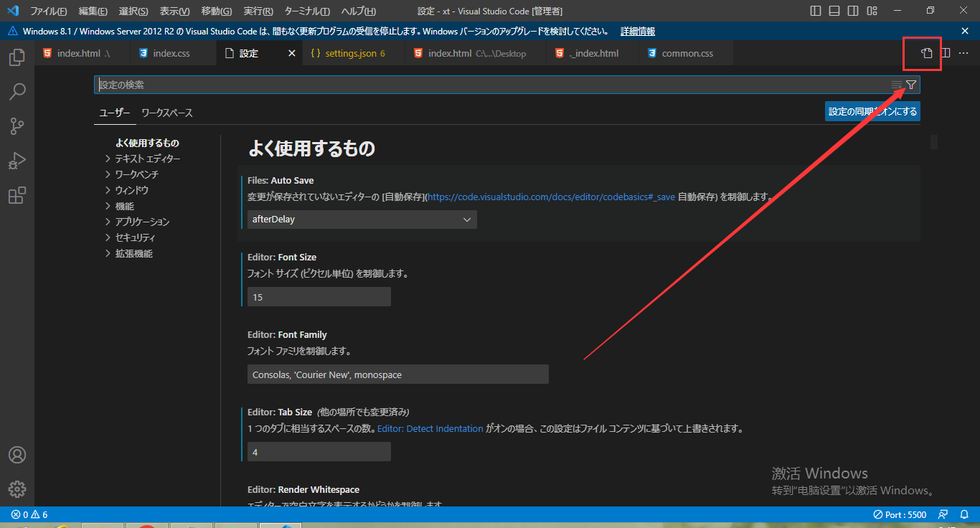Open the ヘルプ(H) menu
This screenshot has width=980, height=528.
click(x=358, y=11)
